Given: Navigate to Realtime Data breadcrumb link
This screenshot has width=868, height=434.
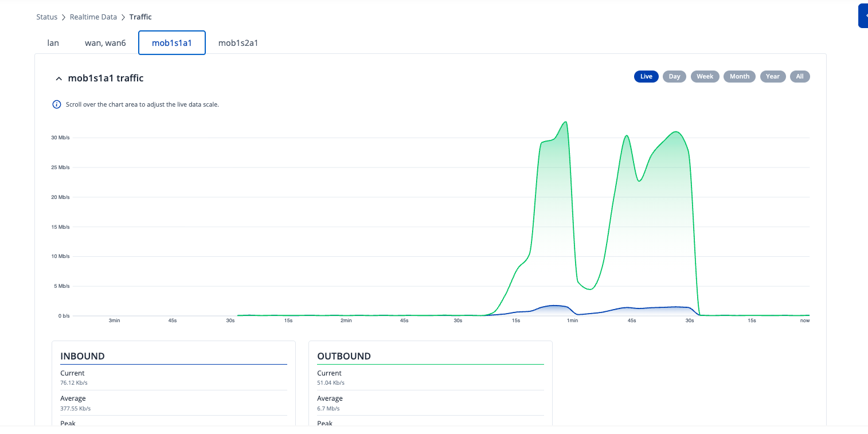Looking at the screenshot, I should [93, 17].
